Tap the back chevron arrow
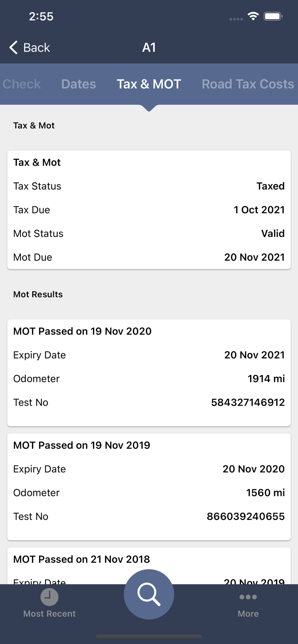Image resolution: width=298 pixels, height=644 pixels. (x=13, y=47)
